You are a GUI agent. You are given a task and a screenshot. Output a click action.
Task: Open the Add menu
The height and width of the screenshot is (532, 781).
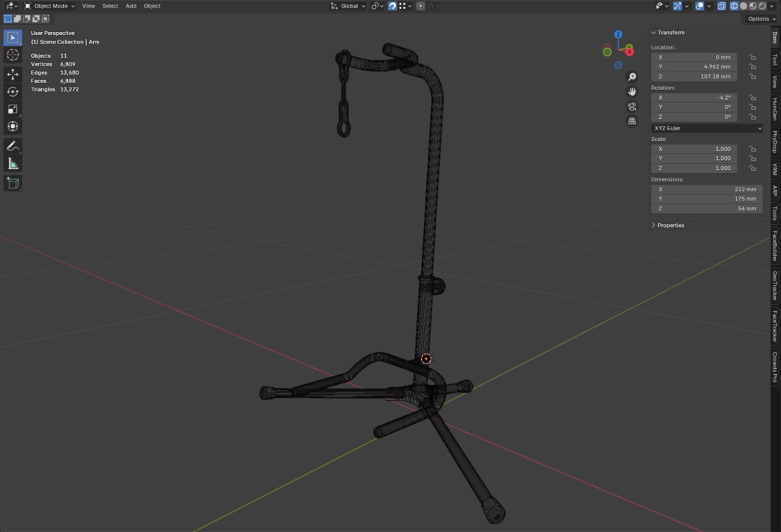pos(130,6)
